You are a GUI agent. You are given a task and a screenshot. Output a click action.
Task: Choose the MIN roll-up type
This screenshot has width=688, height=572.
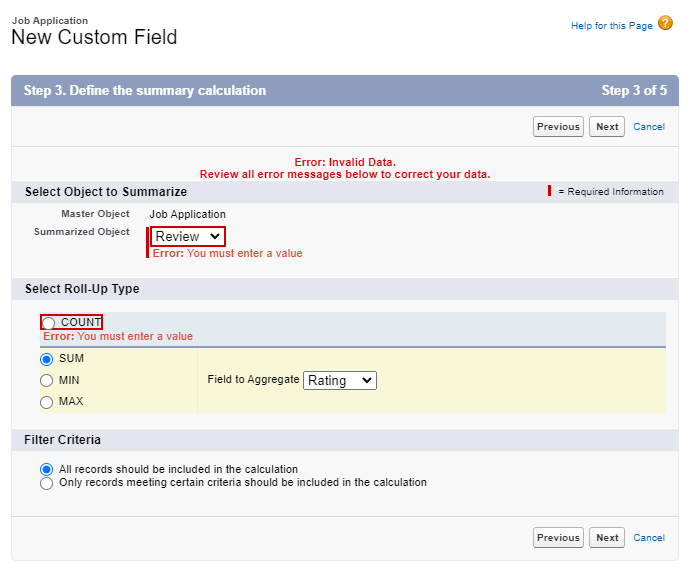47,381
